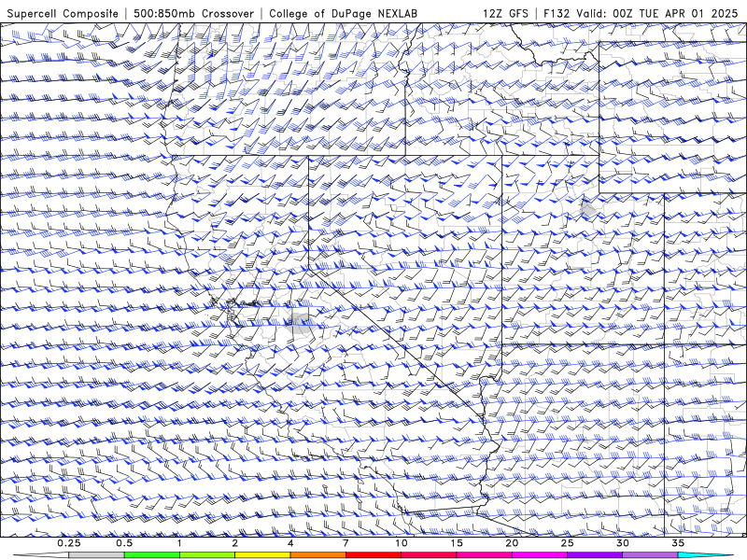Select the "12Z GFS" model run label
This screenshot has width=747, height=560.
pyautogui.click(x=505, y=14)
